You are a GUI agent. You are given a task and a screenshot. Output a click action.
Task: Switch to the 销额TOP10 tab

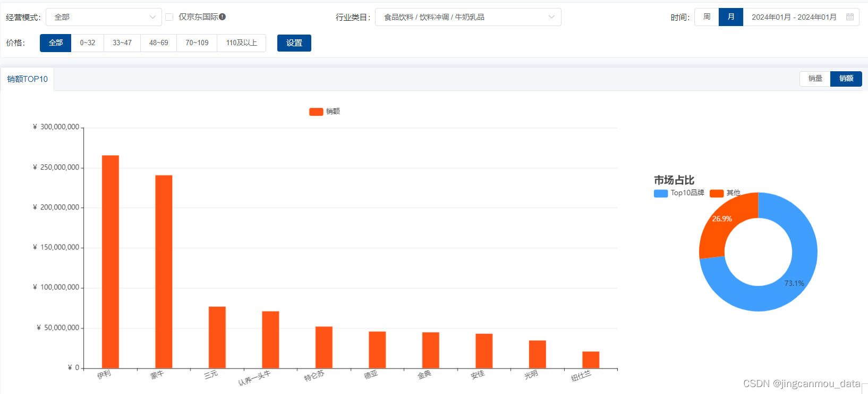click(x=28, y=79)
